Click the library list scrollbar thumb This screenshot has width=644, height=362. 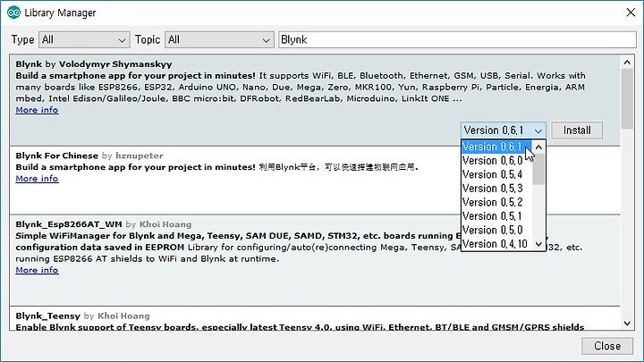627,99
